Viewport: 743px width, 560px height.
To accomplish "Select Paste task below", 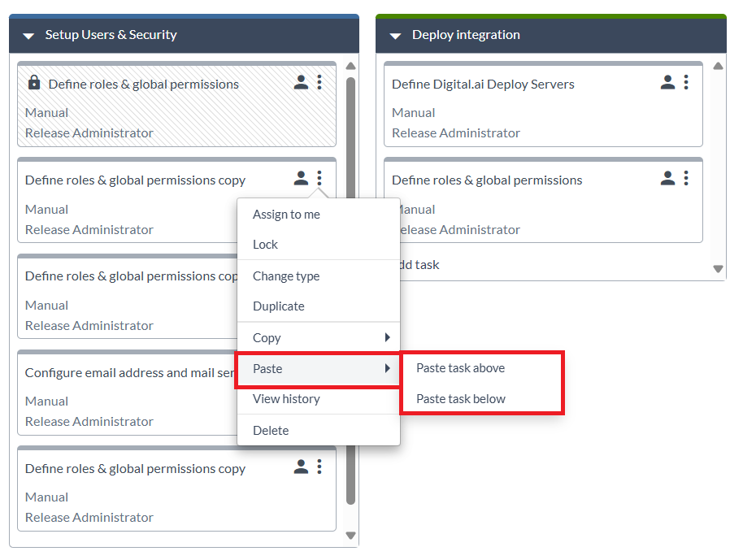I will [460, 399].
